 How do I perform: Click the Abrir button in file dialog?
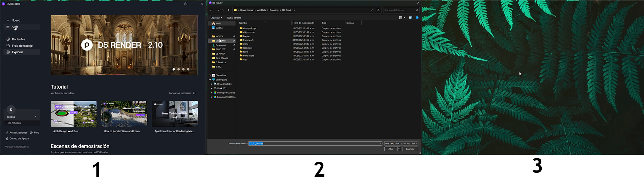[391, 149]
